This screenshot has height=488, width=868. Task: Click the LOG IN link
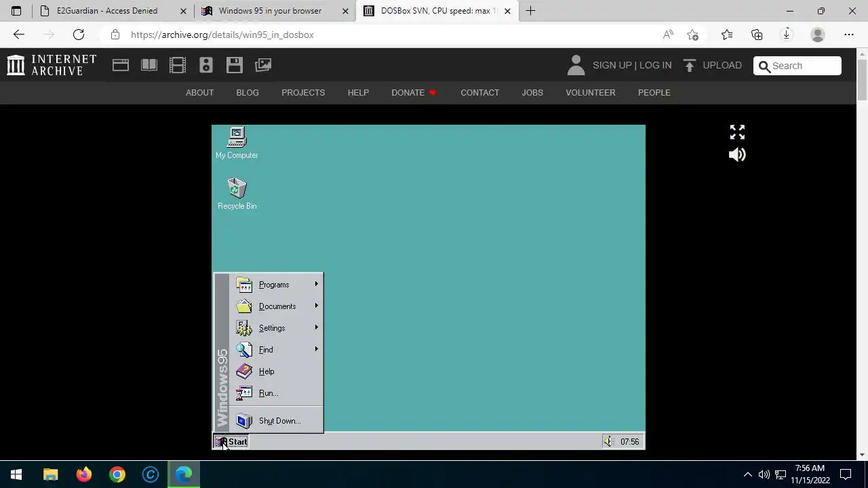(x=655, y=65)
